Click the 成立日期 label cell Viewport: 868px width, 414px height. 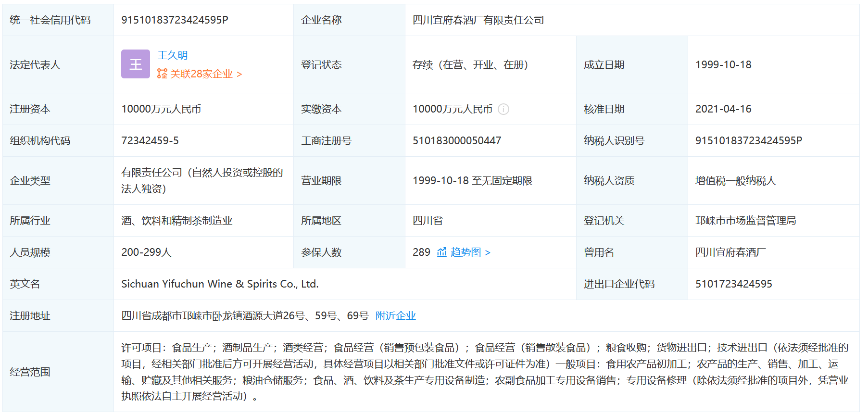632,65
